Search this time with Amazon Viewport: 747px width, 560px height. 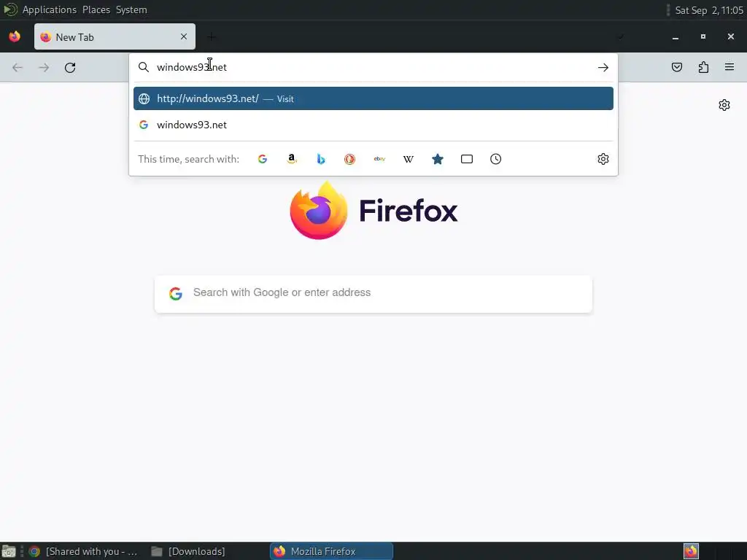292,159
